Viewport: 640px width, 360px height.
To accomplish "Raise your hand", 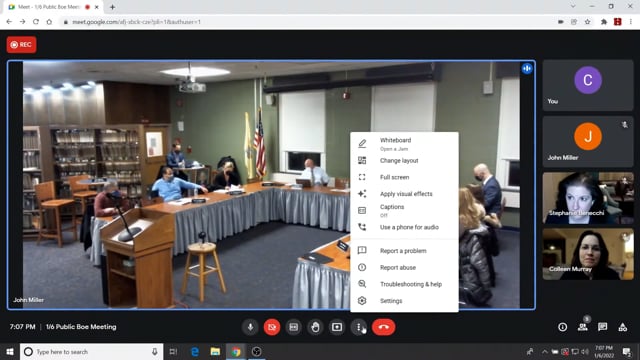I will click(315, 327).
